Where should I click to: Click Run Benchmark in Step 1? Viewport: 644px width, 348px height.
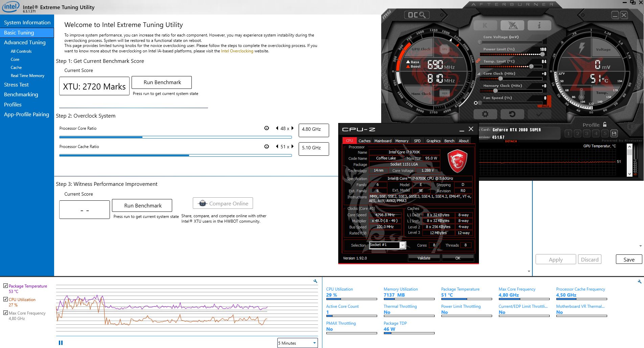coord(162,82)
